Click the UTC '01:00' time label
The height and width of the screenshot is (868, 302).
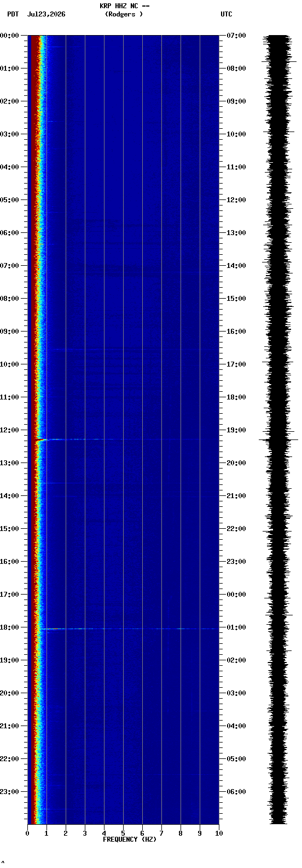(236, 627)
